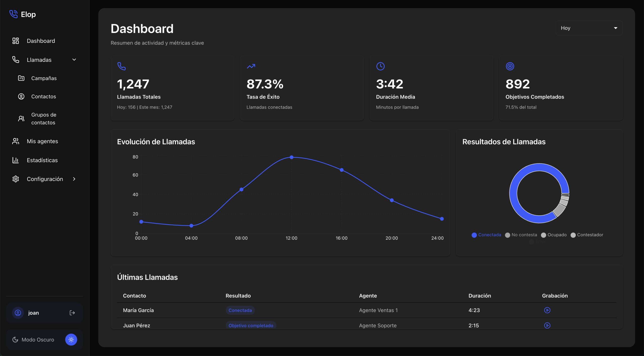Image resolution: width=644 pixels, height=356 pixels.
Task: Click the 12:00 peak point on chart
Action: [291, 157]
